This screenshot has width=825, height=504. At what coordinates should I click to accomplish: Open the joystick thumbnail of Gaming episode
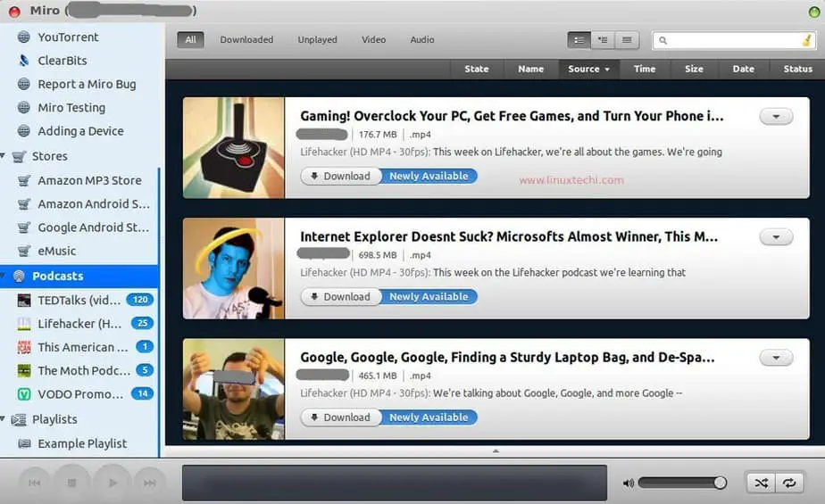[234, 148]
